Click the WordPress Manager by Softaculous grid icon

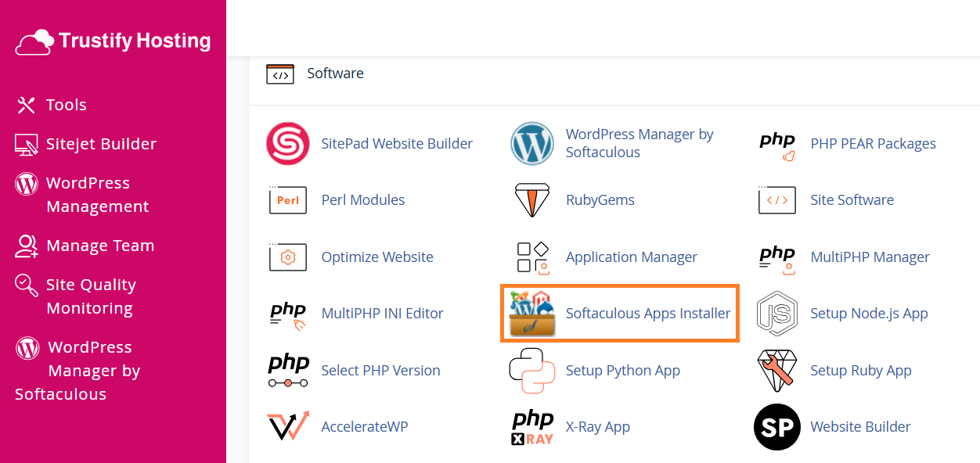[532, 143]
